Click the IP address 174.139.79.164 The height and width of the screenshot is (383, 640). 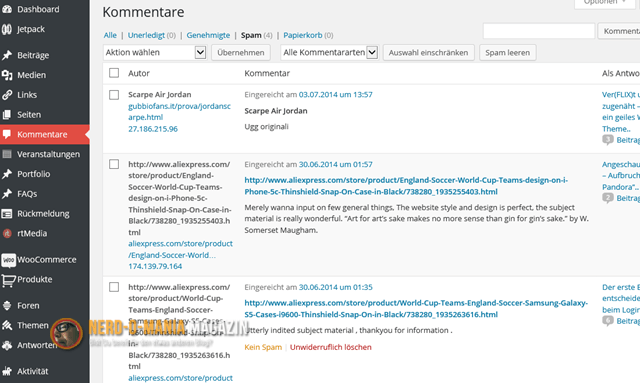(155, 266)
